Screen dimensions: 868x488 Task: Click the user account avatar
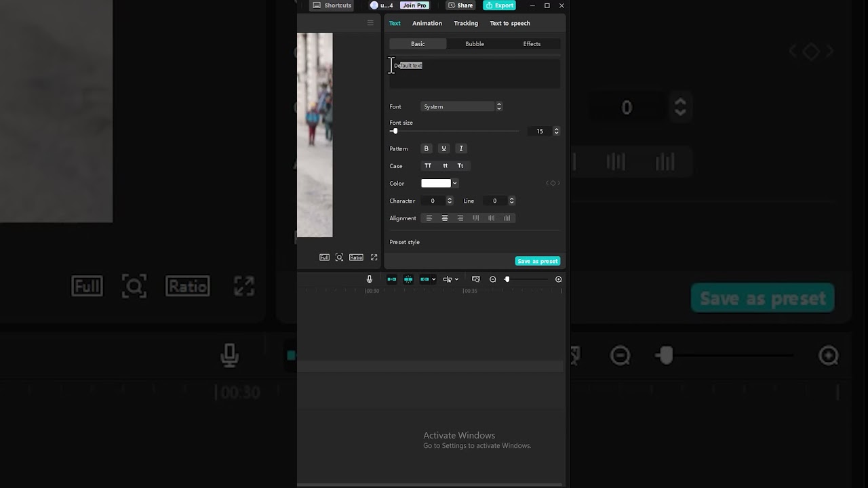pyautogui.click(x=374, y=5)
